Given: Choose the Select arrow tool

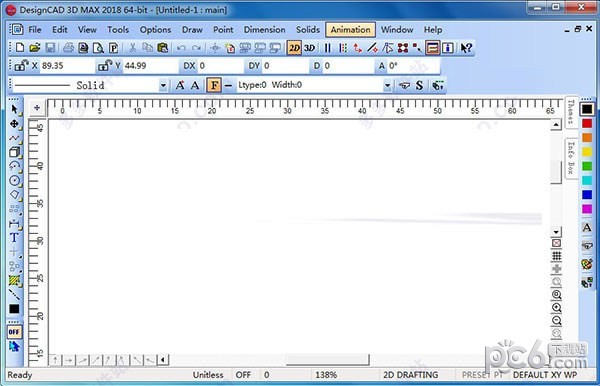Looking at the screenshot, I should click(15, 109).
